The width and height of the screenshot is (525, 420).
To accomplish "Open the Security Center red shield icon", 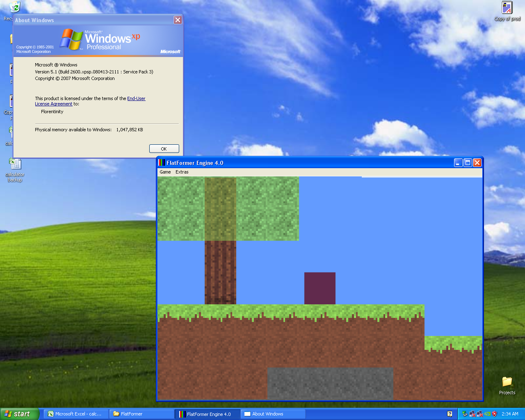I will [x=494, y=414].
